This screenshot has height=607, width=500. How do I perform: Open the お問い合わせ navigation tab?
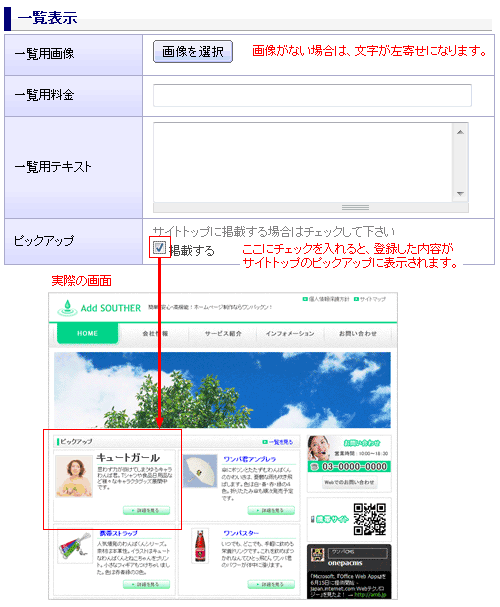pyautogui.click(x=358, y=334)
